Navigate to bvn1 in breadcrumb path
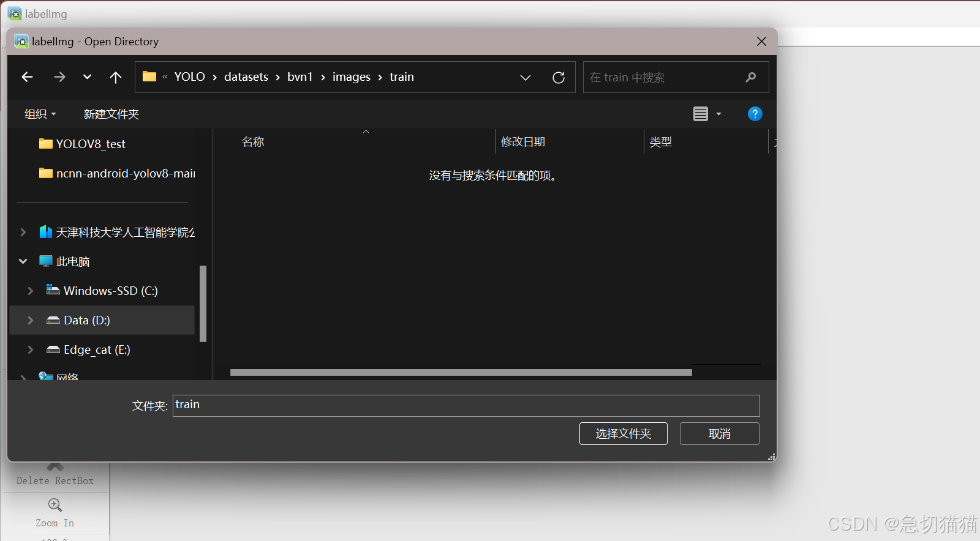 [x=300, y=77]
